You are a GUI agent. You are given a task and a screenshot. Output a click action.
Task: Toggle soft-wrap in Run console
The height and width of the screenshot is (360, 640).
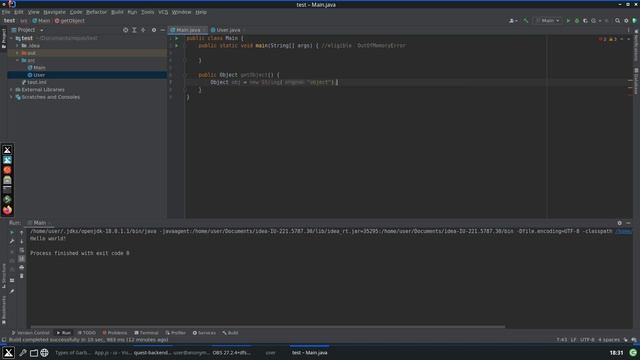coord(22,250)
